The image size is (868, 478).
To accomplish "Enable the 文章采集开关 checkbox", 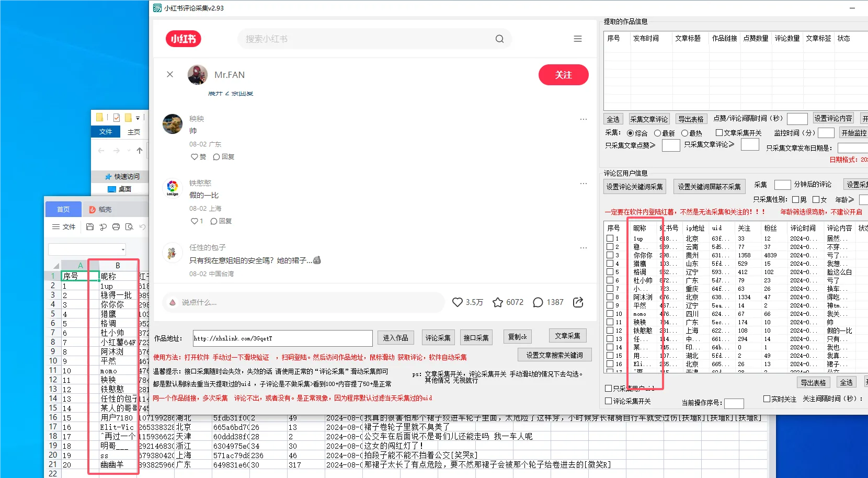I will (x=719, y=133).
